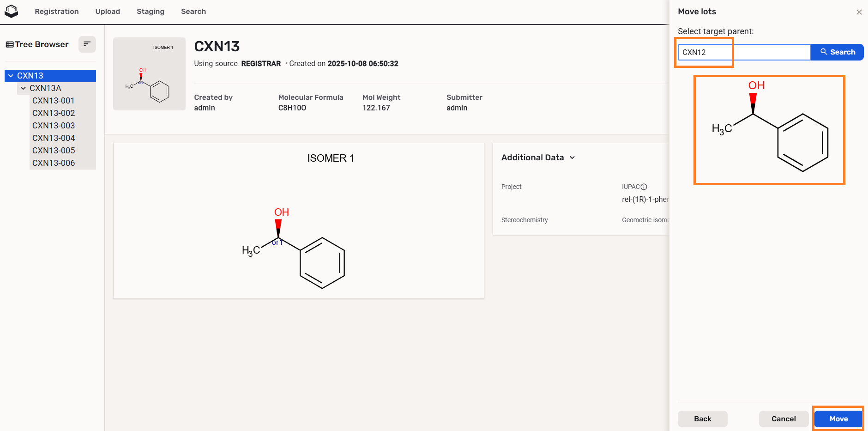Viewport: 868px width, 431px height.
Task: Select lot CXN13-003 in tree
Action: 54,126
